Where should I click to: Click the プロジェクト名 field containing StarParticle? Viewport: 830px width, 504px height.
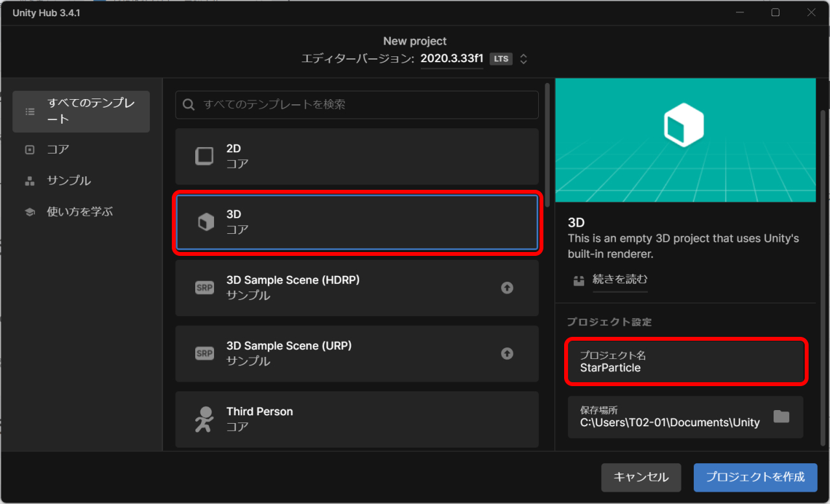pyautogui.click(x=685, y=361)
